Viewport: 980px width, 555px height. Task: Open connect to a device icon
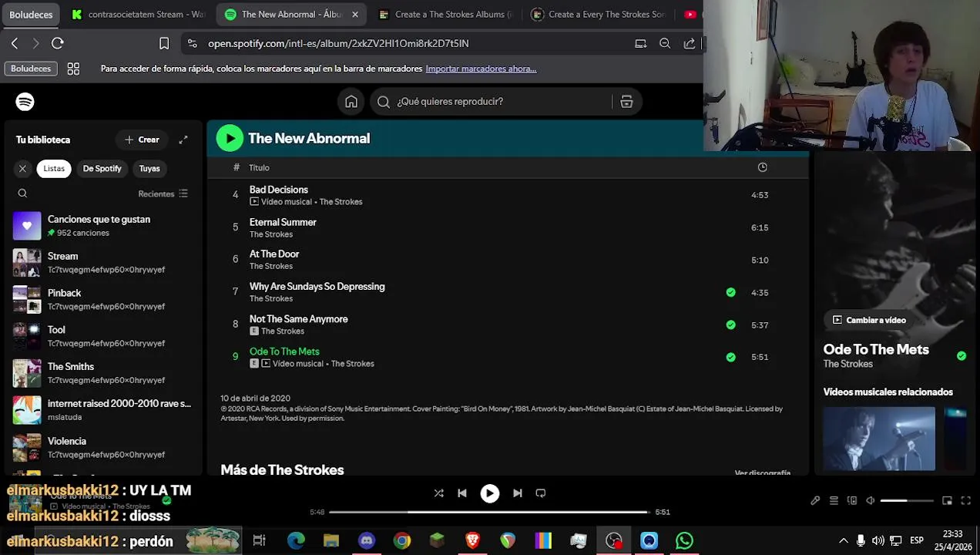[852, 501]
